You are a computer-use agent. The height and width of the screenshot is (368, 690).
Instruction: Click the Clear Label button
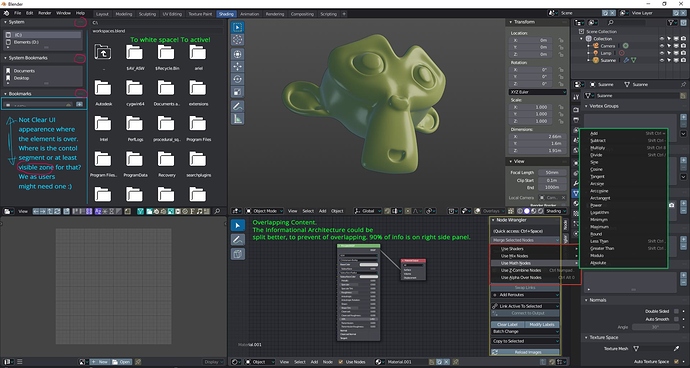coord(507,324)
